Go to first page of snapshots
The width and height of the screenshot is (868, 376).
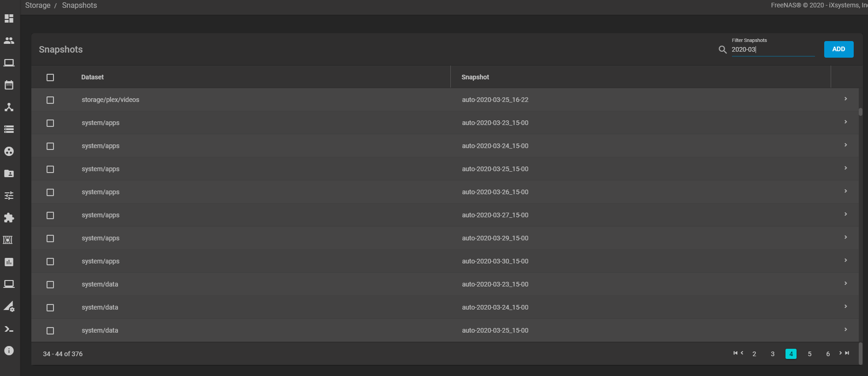coord(735,353)
